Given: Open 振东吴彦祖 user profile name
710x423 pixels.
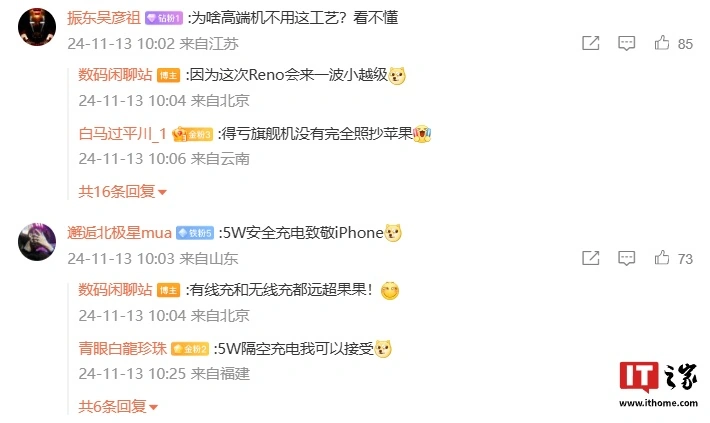Looking at the screenshot, I should click(104, 18).
